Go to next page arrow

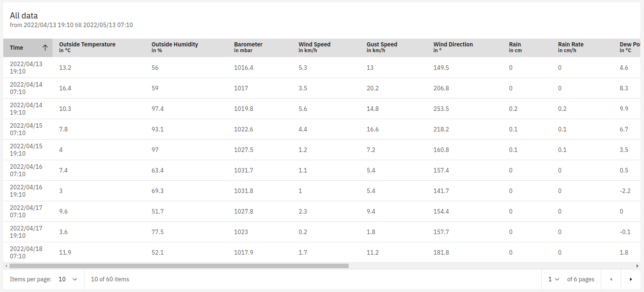630,279
